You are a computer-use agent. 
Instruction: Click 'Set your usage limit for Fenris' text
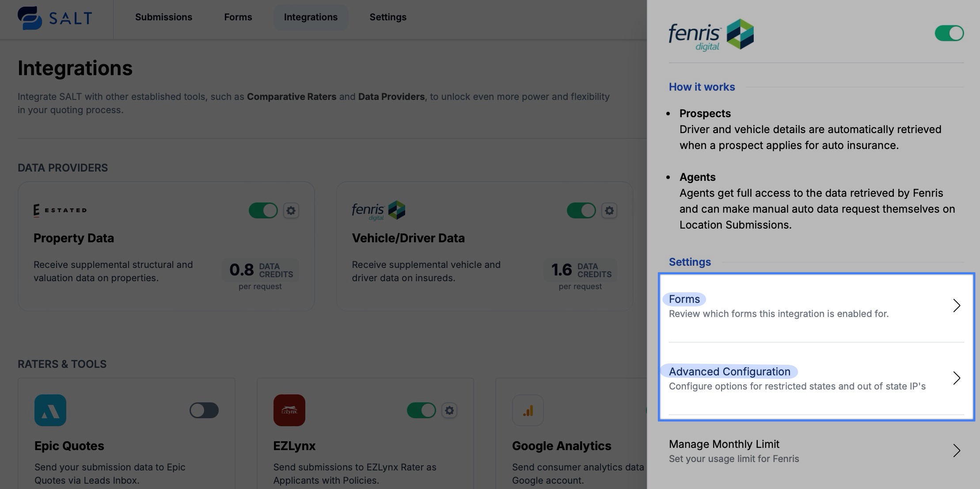tap(734, 459)
